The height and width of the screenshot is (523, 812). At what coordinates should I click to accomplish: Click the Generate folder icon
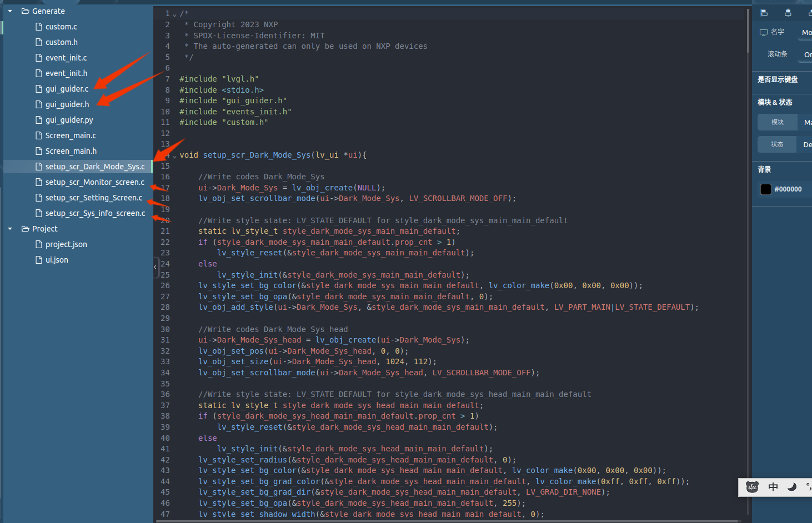pos(25,11)
